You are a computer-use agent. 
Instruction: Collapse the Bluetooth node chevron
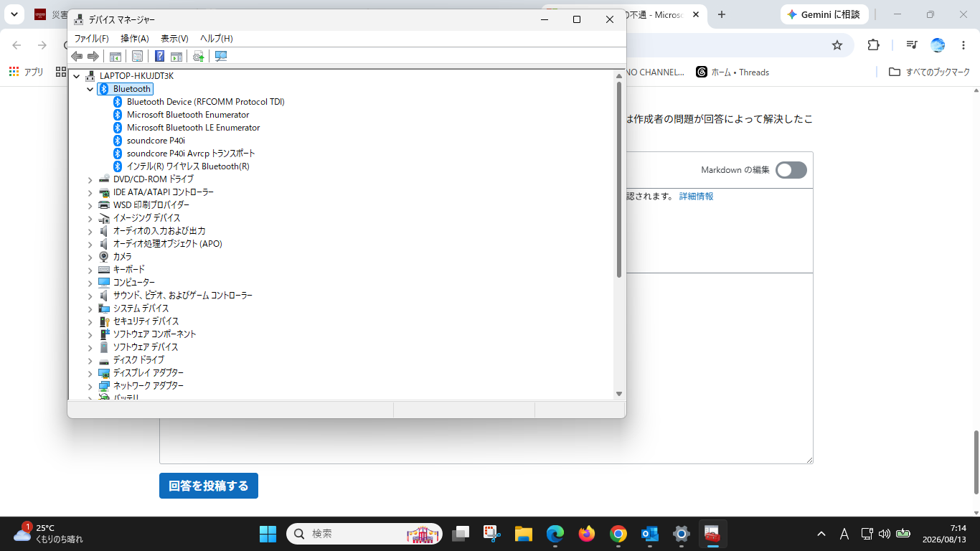point(90,89)
